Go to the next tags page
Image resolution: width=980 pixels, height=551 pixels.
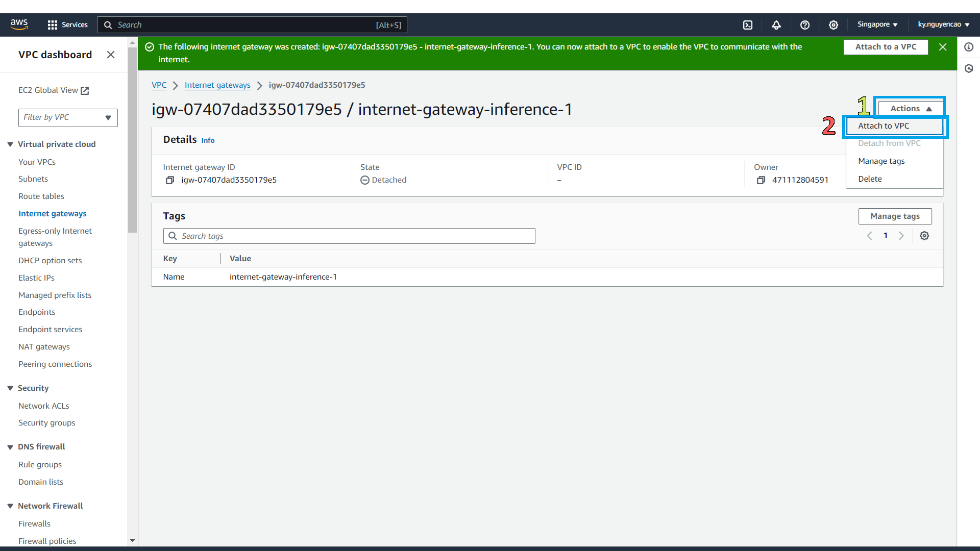[901, 236]
